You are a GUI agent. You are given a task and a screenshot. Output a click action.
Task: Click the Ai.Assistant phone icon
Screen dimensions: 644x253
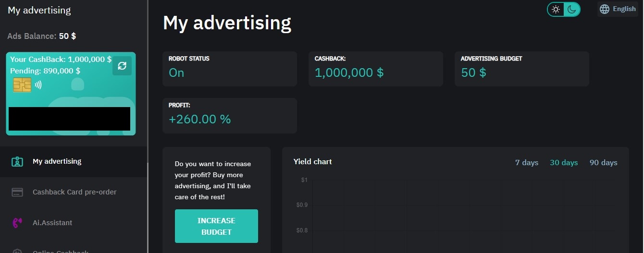17,223
